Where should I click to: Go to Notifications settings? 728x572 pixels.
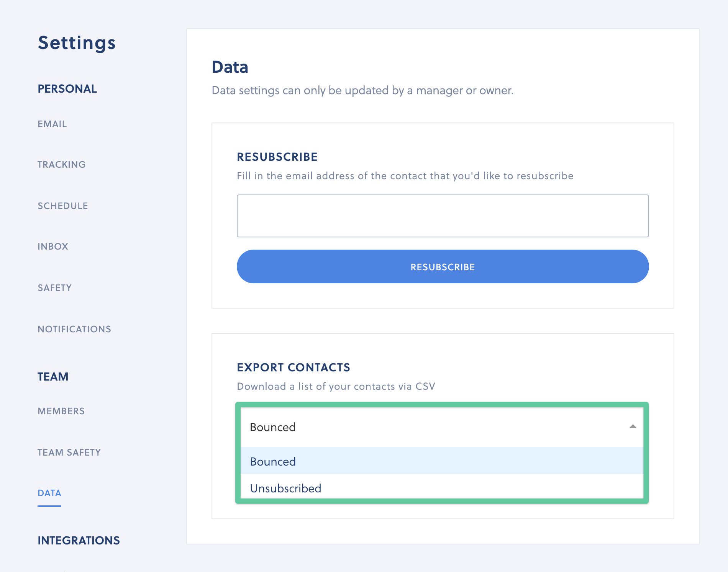tap(74, 329)
